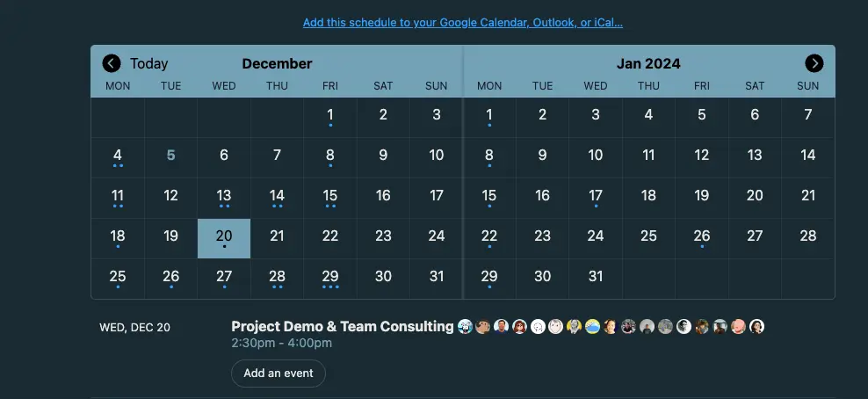Select January 26 in the calendar
868x399 pixels.
702,238
